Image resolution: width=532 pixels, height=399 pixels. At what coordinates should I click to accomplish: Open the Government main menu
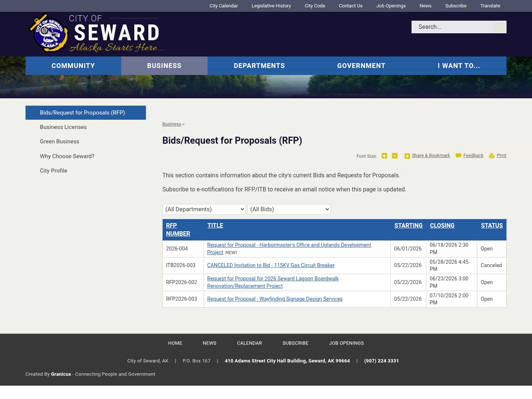tap(361, 66)
